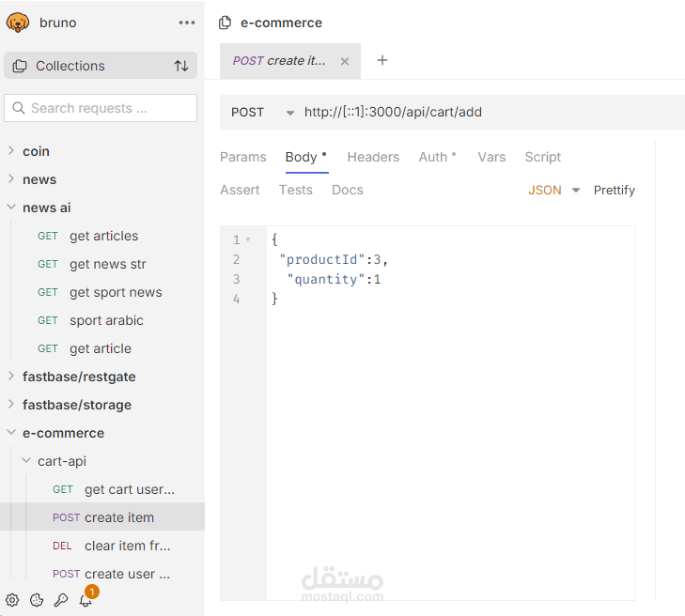Open the three-dots menu beside bruno
Viewport: 685px width, 616px height.
coord(187,23)
